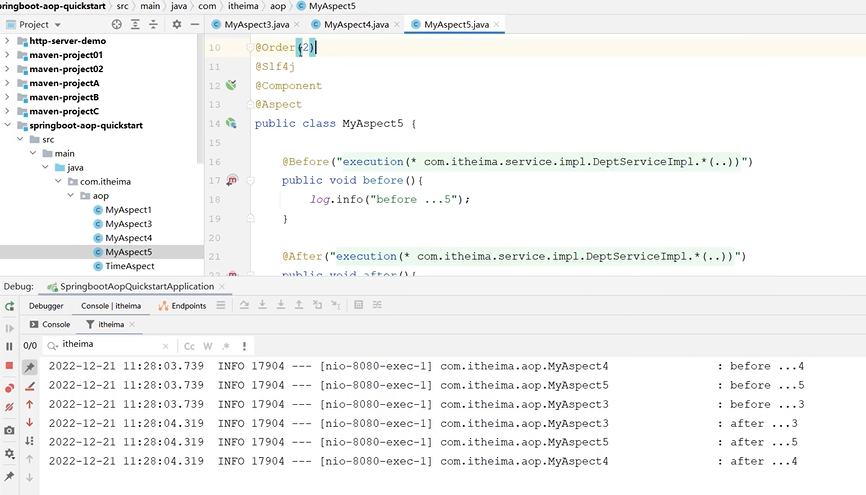Click Drop Frame debugger button
Image resolution: width=866 pixels, height=495 pixels.
point(318,305)
